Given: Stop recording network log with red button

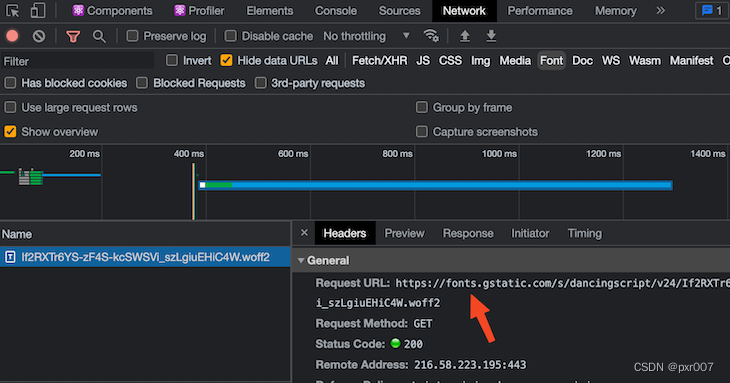Looking at the screenshot, I should point(13,36).
